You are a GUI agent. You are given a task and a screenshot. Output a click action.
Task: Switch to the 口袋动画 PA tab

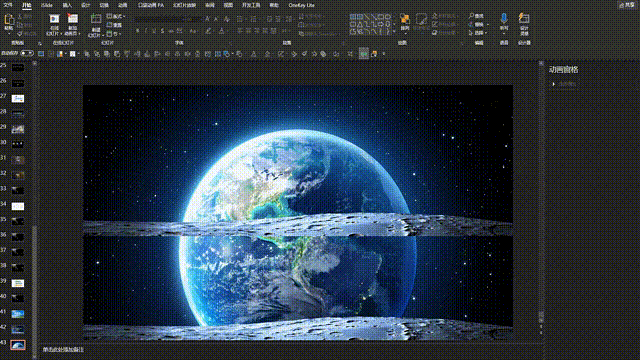[x=151, y=5]
